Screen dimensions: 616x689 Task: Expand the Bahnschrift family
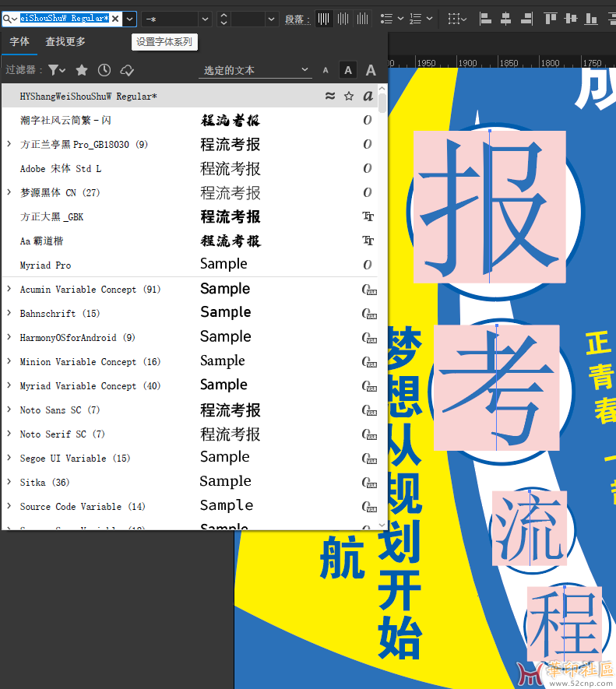click(9, 313)
